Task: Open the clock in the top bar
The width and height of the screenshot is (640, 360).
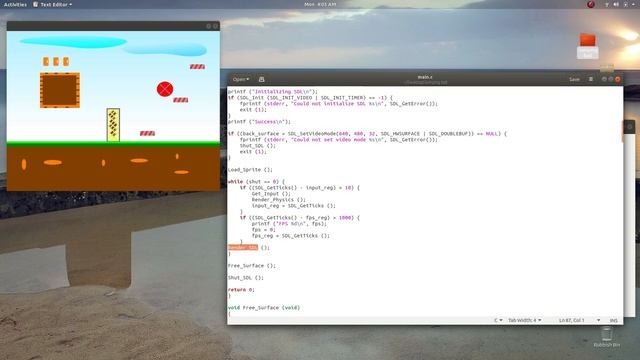Action: click(320, 4)
